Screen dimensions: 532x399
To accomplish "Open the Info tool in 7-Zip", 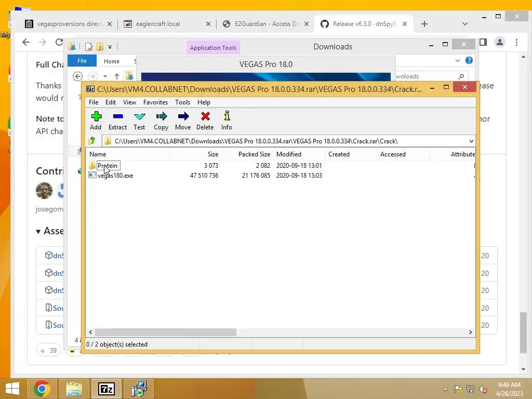I will (x=227, y=121).
